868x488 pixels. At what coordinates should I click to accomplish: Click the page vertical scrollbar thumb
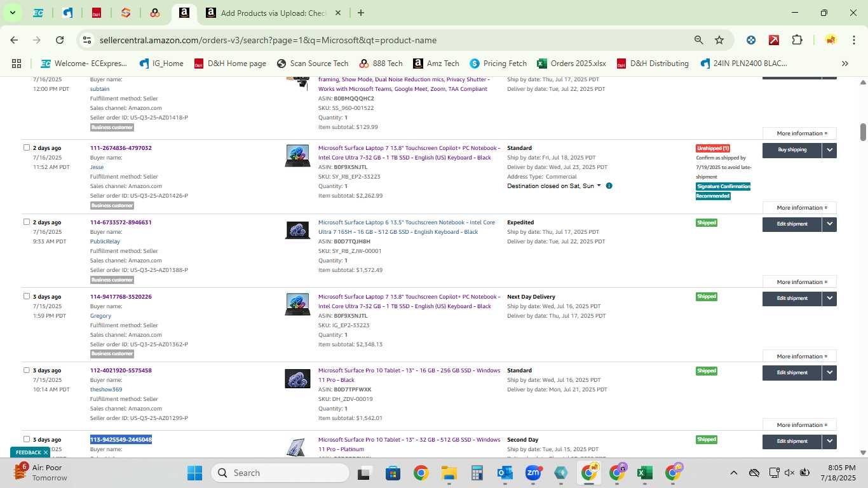click(863, 132)
